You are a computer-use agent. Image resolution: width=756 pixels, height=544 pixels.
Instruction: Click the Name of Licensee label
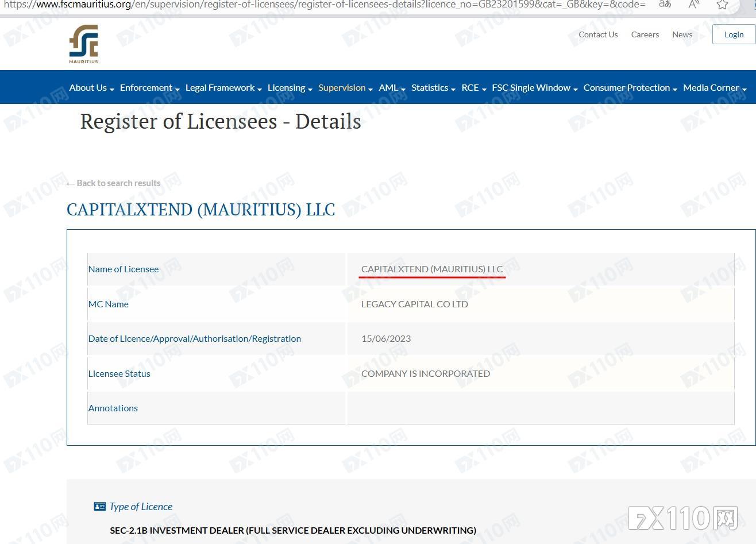click(x=124, y=269)
